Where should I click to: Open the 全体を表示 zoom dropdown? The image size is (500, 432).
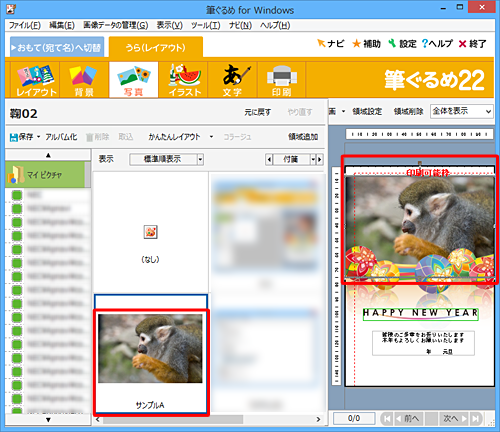point(461,111)
